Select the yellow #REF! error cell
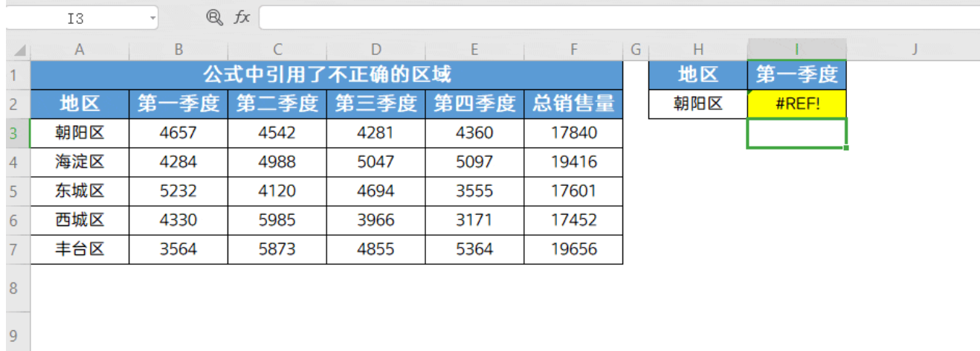980x351 pixels. pos(796,104)
